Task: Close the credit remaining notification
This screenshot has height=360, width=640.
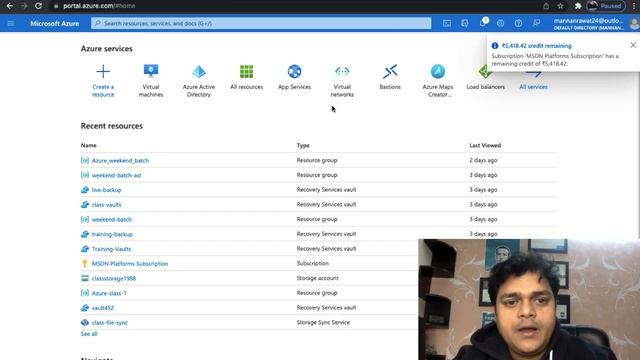Action: (x=633, y=45)
